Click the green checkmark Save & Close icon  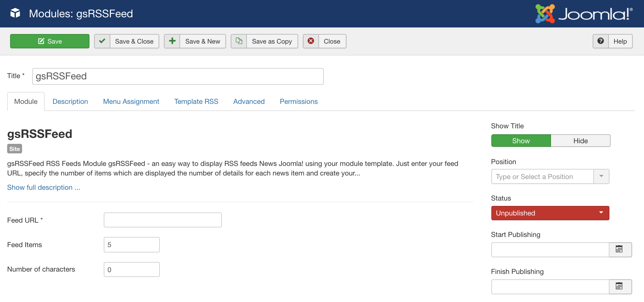[x=102, y=41]
